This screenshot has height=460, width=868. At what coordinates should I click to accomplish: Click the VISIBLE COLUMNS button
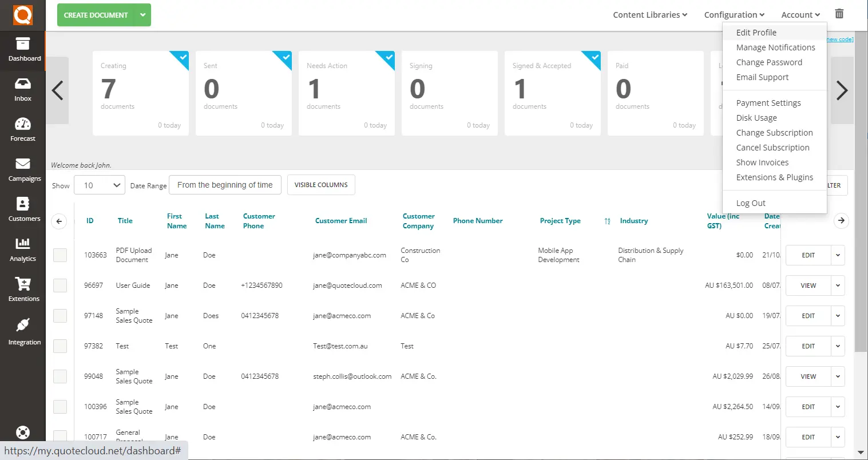[x=321, y=185]
